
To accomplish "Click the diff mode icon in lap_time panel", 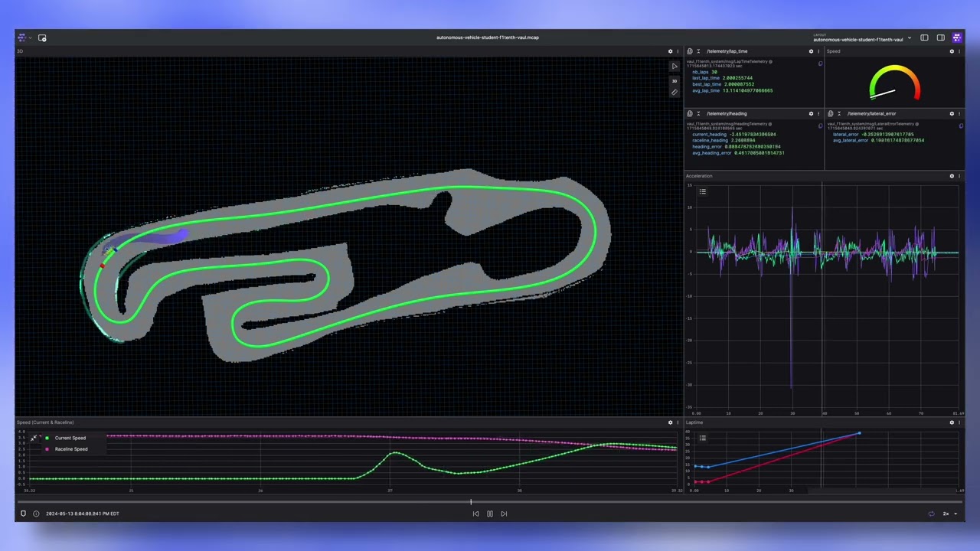I will point(690,51).
